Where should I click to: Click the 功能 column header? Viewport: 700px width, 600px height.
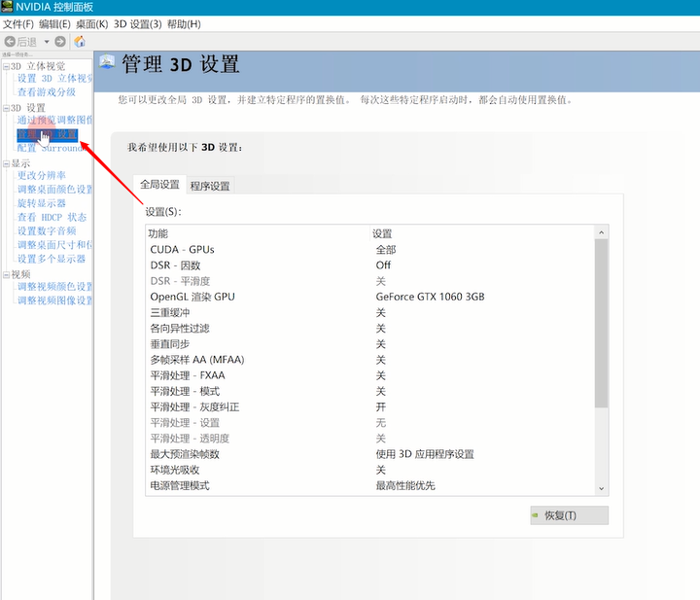coord(258,233)
